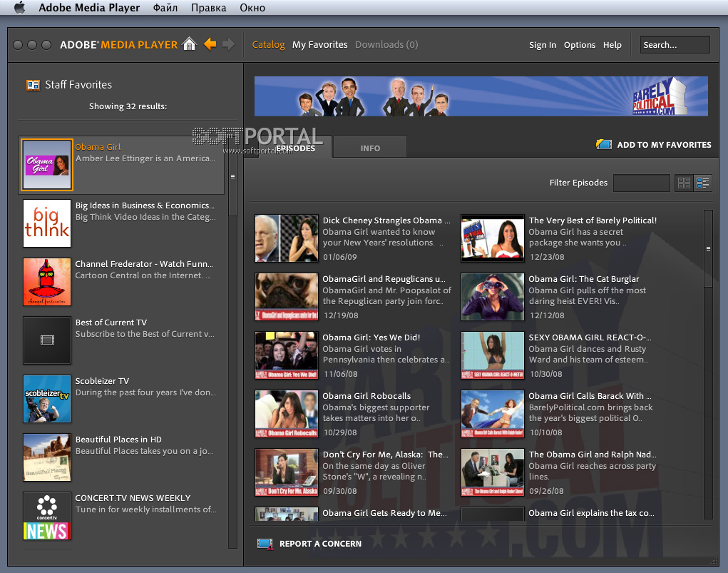Navigate forward with the gray arrow

click(228, 44)
